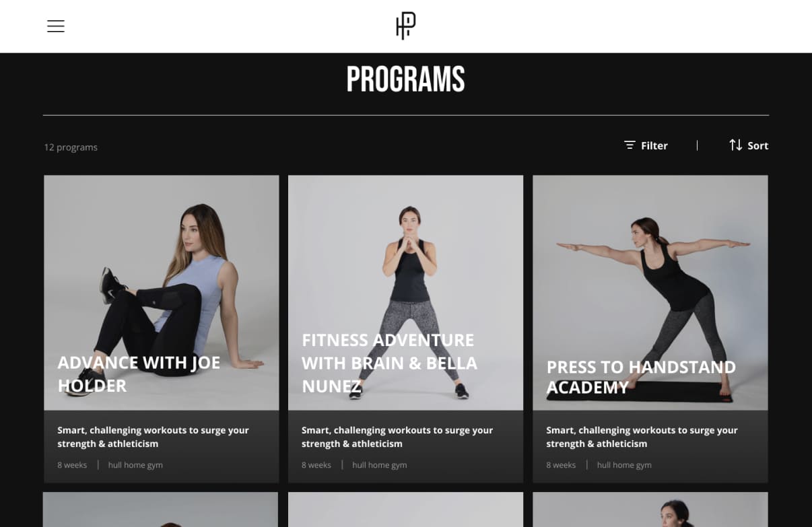The image size is (812, 527).
Task: Open Advance With Joe Holder program image
Action: (x=162, y=293)
